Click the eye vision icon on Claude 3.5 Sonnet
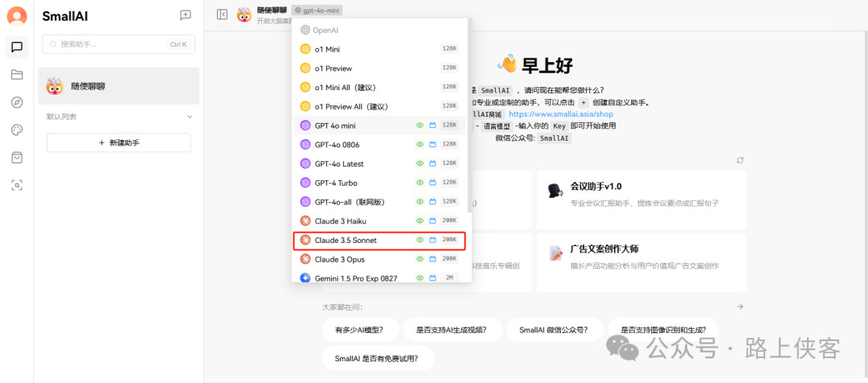 [x=420, y=240]
